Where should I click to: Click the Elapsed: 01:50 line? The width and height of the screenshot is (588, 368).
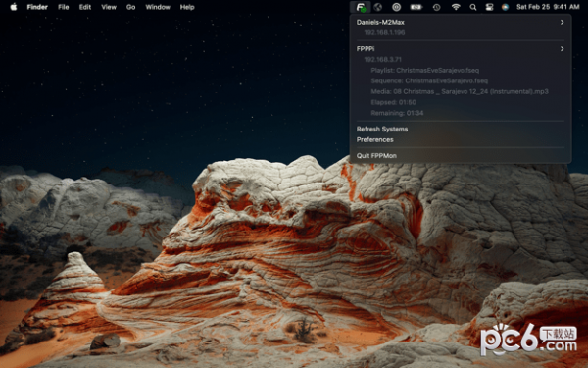[393, 102]
